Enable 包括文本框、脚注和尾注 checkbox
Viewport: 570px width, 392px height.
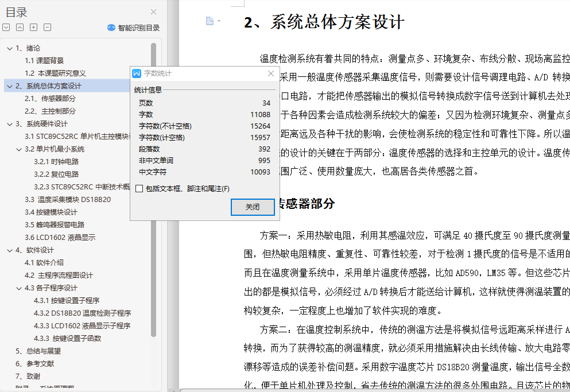click(x=139, y=189)
